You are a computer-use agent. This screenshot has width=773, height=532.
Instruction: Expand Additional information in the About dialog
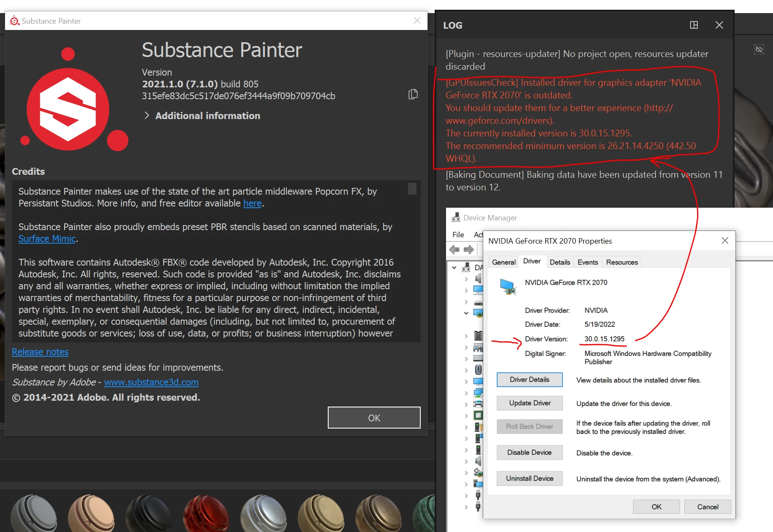pos(202,116)
